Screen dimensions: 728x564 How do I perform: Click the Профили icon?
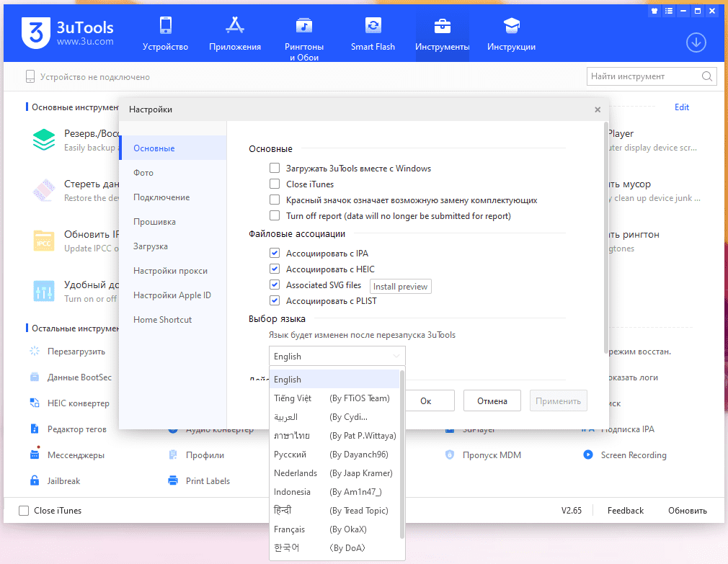coord(173,455)
